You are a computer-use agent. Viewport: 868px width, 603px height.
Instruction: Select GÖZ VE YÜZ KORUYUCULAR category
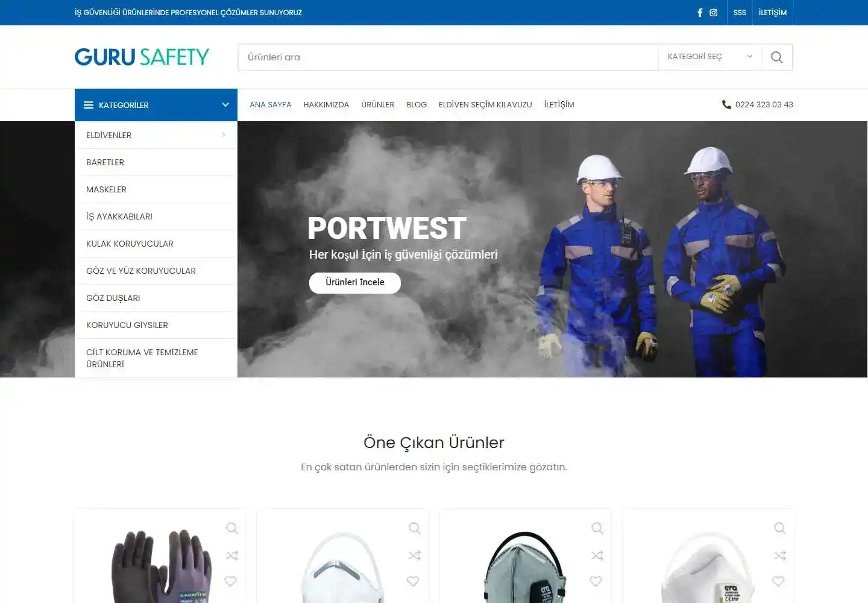pyautogui.click(x=156, y=271)
